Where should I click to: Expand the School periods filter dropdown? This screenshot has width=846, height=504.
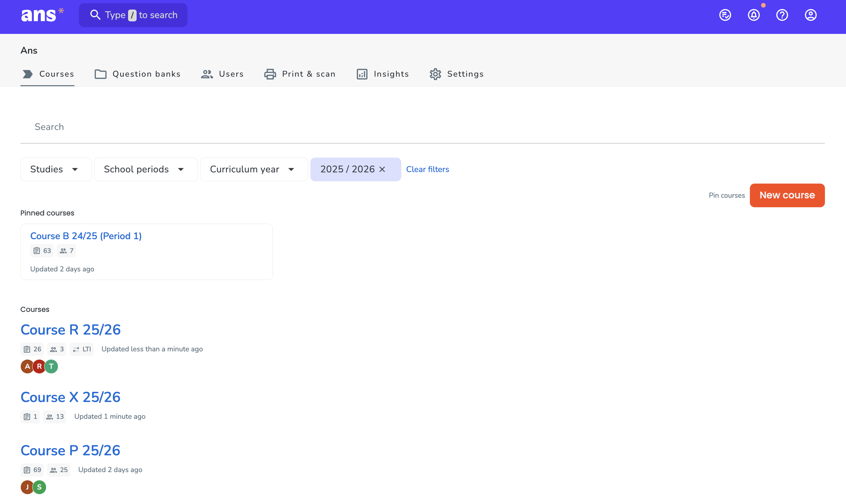(146, 169)
